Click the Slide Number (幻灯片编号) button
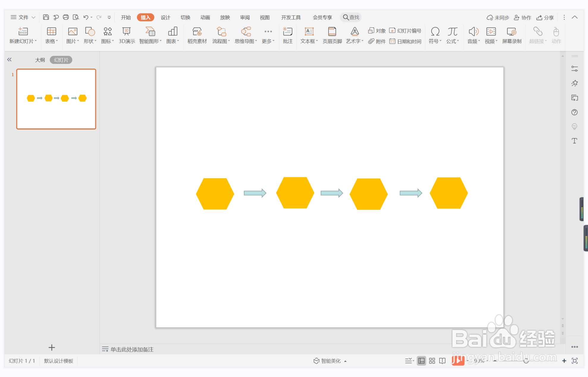 coord(405,31)
